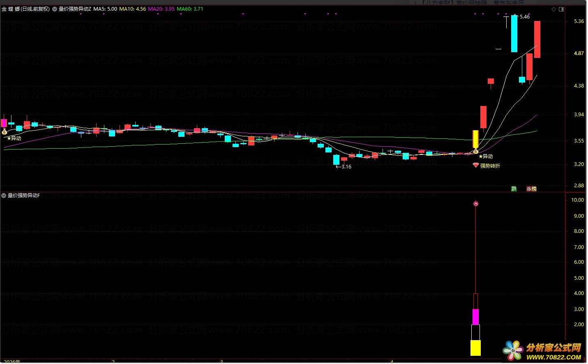
Task: Click the star icon at the sub-chart spike top
Action: coord(476,203)
